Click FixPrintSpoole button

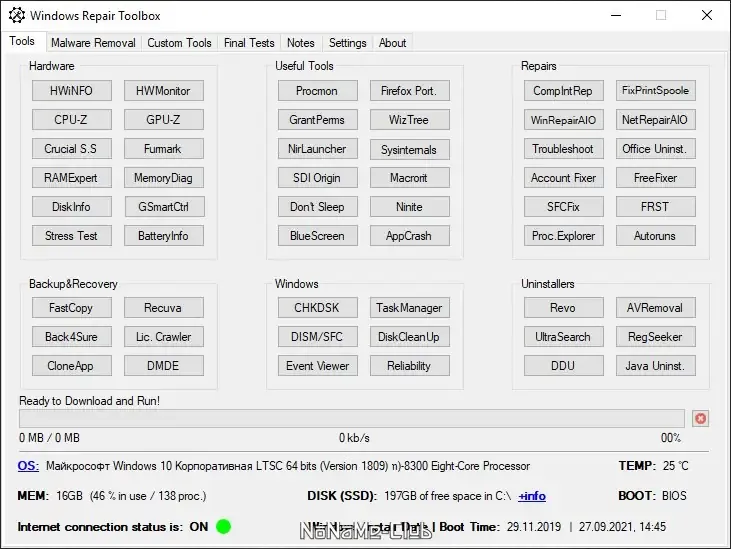pyautogui.click(x=655, y=90)
